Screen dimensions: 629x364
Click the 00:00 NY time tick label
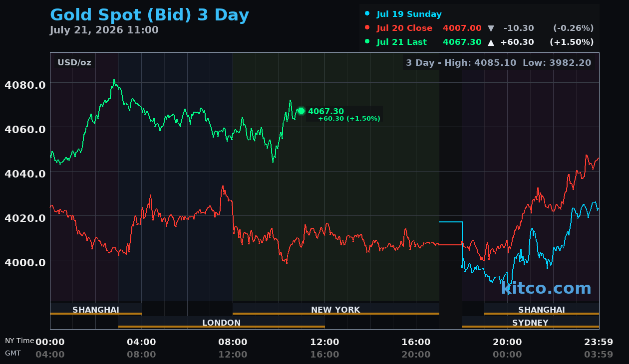point(50,342)
